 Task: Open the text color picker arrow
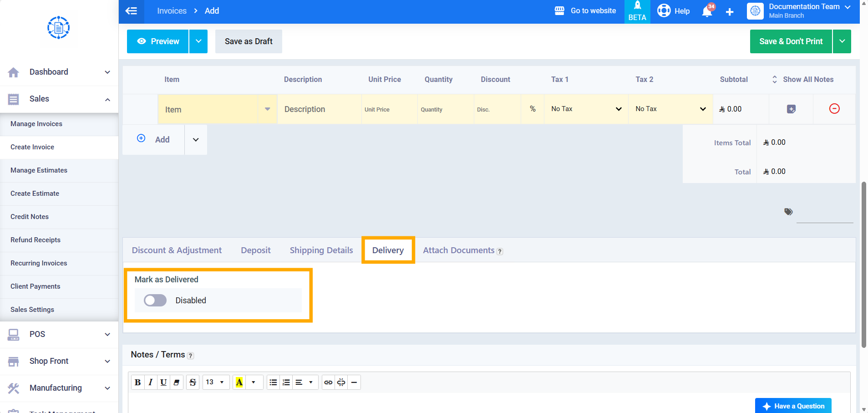point(254,382)
